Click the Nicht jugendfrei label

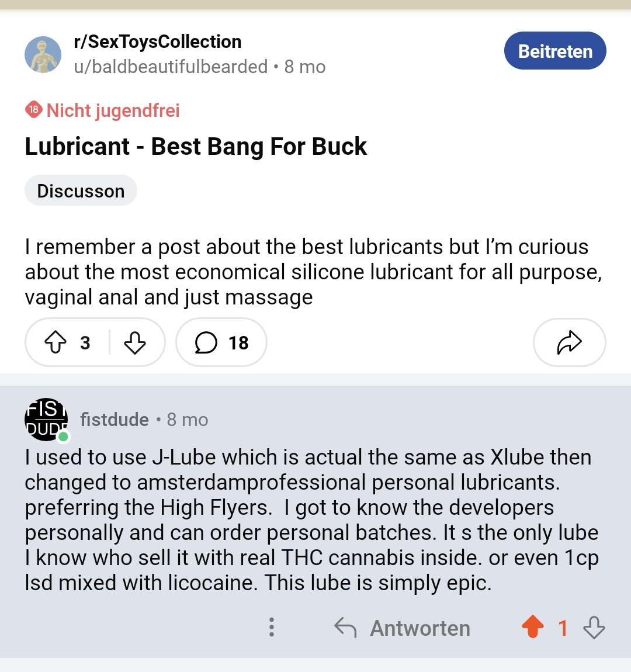click(x=113, y=110)
